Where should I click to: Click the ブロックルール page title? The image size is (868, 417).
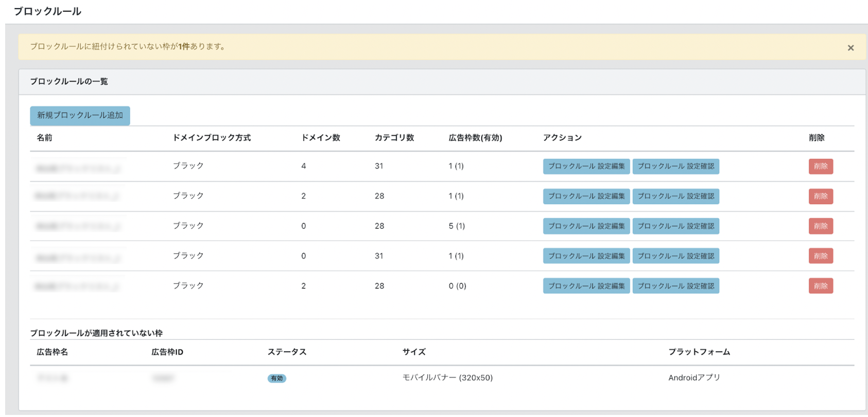[47, 11]
